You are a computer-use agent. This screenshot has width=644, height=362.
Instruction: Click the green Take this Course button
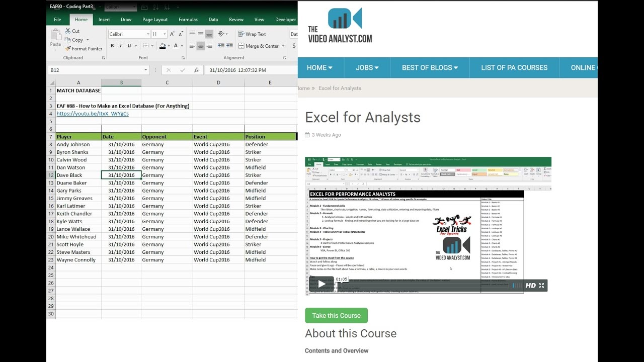tap(336, 315)
